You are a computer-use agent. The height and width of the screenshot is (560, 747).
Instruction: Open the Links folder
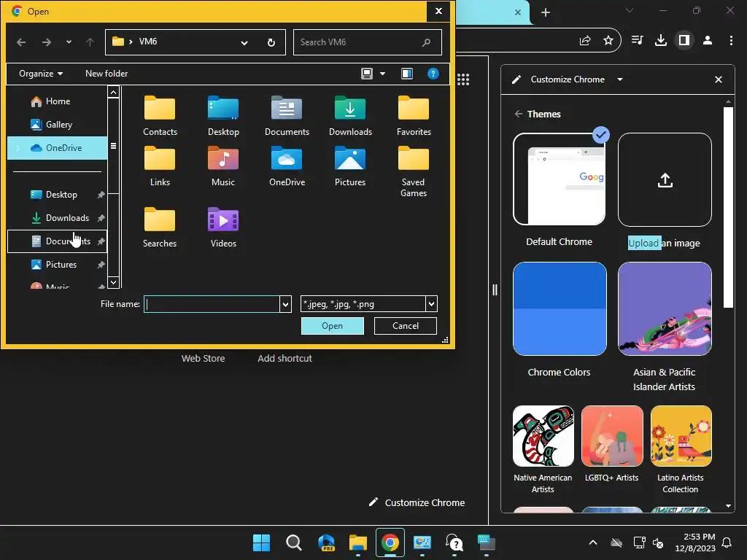click(x=160, y=167)
